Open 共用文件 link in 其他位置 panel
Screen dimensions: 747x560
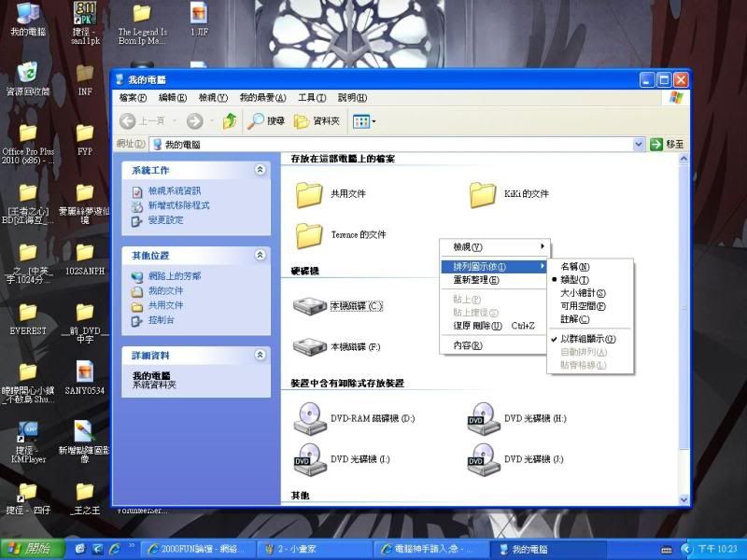pos(165,306)
